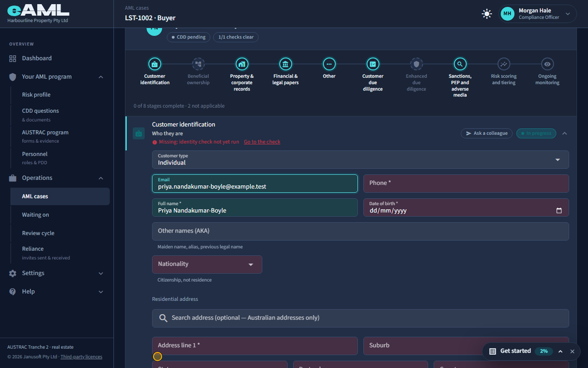Open the Ongoing monitoring eye icon
The width and height of the screenshot is (588, 368).
click(x=547, y=64)
